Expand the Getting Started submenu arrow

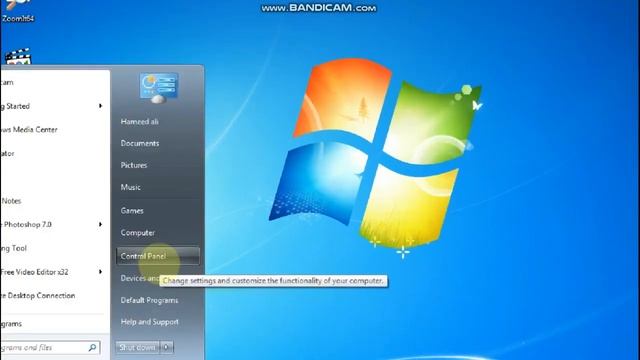[x=100, y=106]
